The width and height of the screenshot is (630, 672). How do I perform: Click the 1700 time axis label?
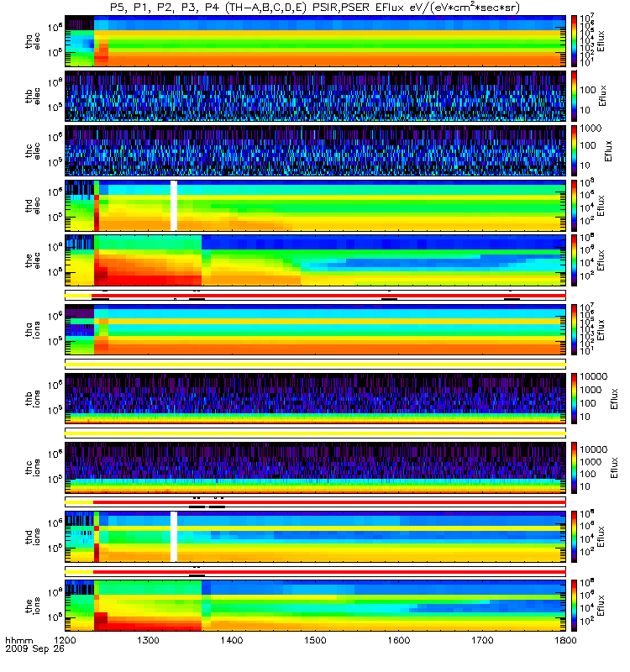click(x=482, y=640)
